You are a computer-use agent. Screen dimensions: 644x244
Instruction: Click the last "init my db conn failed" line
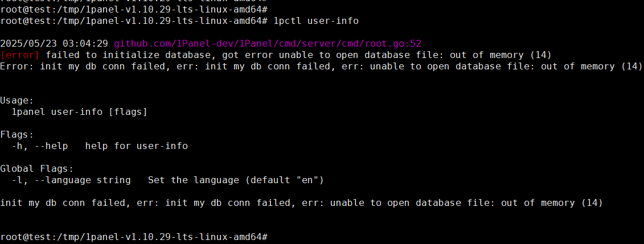301,203
